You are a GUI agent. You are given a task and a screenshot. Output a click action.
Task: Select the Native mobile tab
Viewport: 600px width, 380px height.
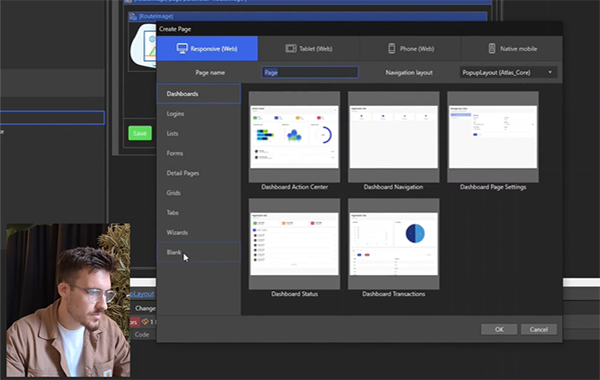512,49
